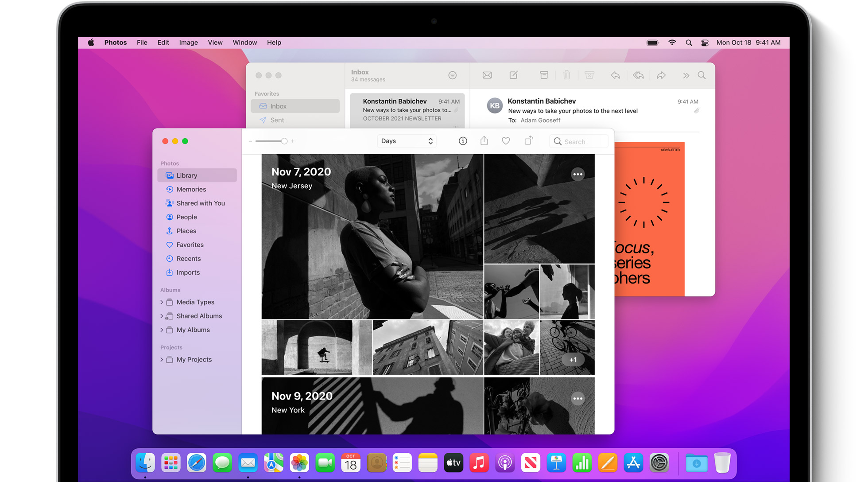This screenshot has width=868, height=482.
Task: Click the Reply All icon in Mail
Action: (x=638, y=75)
